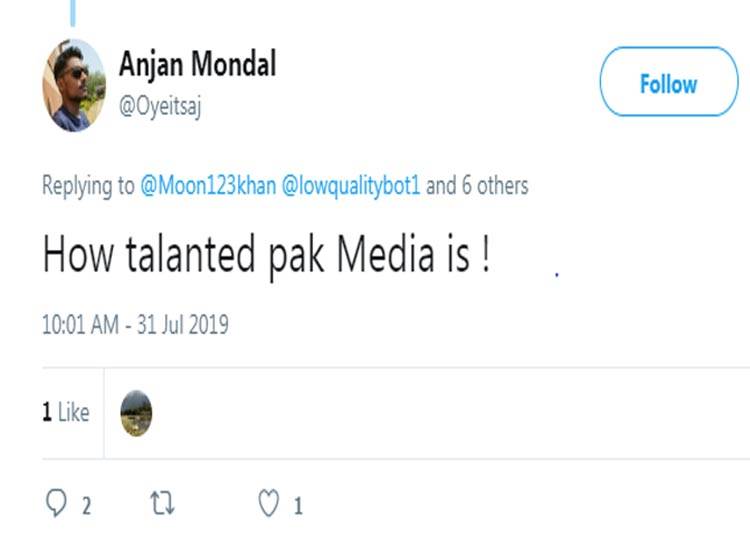Open the @Moon123khan profile link
This screenshot has height=555, width=750.
click(208, 186)
